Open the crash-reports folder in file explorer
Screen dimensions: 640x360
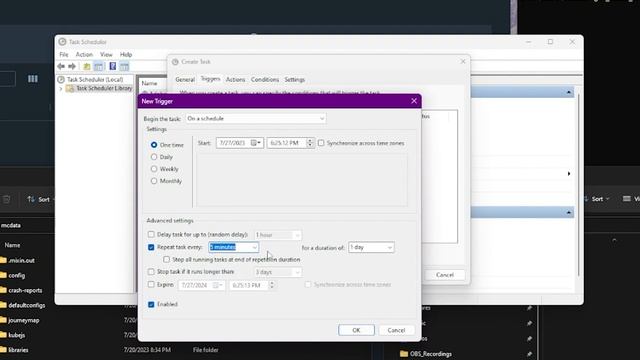pyautogui.click(x=25, y=290)
